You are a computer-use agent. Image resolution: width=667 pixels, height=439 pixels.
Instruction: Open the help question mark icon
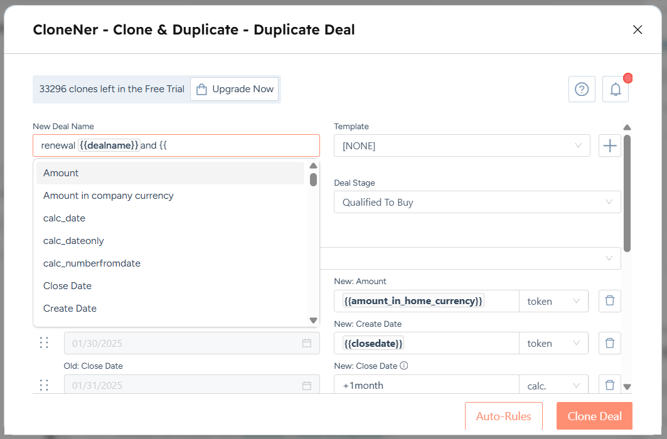(x=581, y=89)
